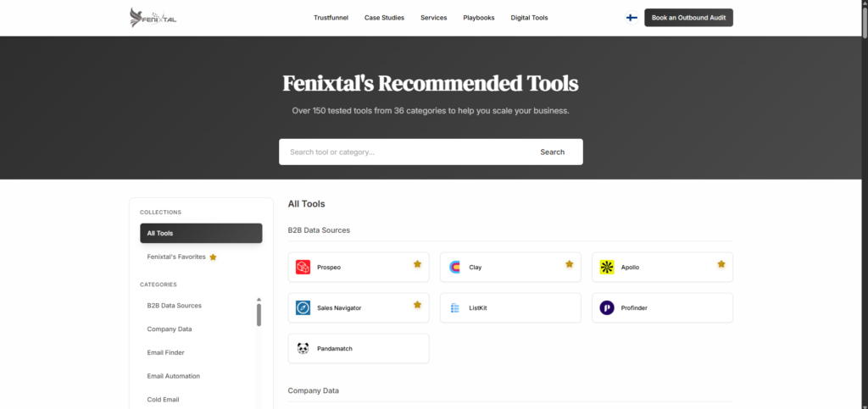
Task: Click the Apollo yellow starburst logo
Action: point(607,268)
